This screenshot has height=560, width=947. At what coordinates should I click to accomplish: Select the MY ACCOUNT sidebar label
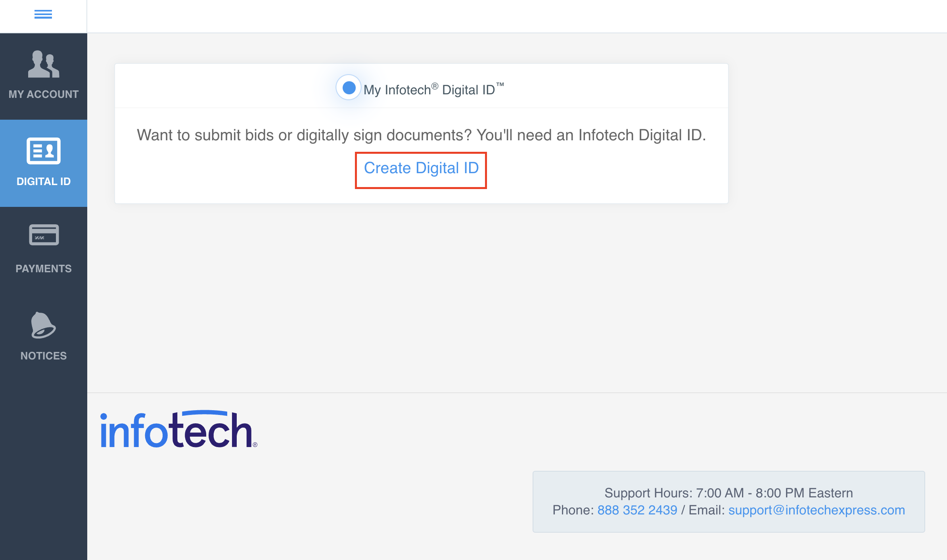point(44,94)
